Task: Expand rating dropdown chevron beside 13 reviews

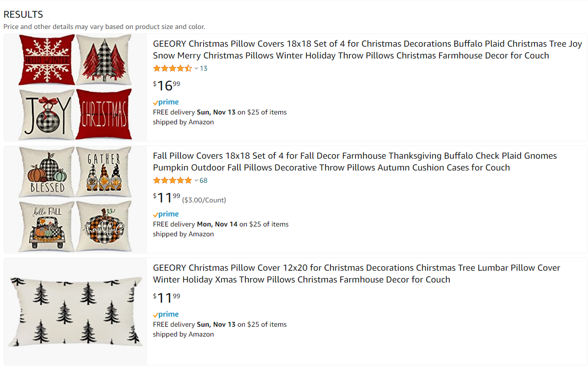Action: coord(196,69)
